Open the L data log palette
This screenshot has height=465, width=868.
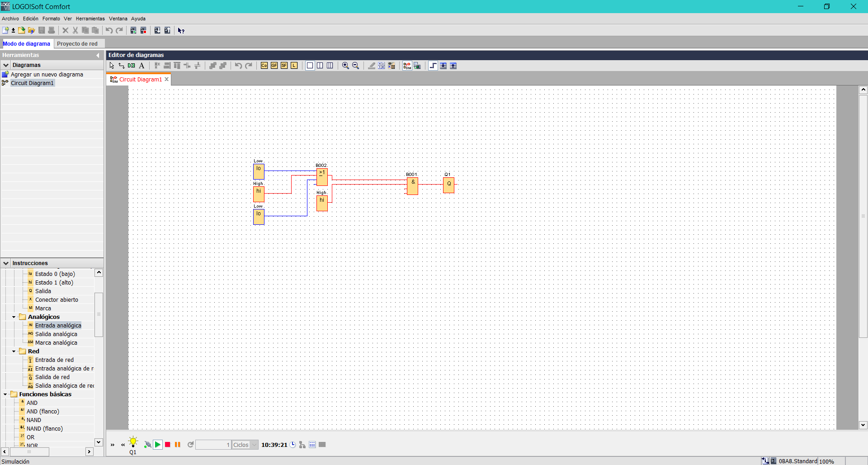(x=294, y=66)
